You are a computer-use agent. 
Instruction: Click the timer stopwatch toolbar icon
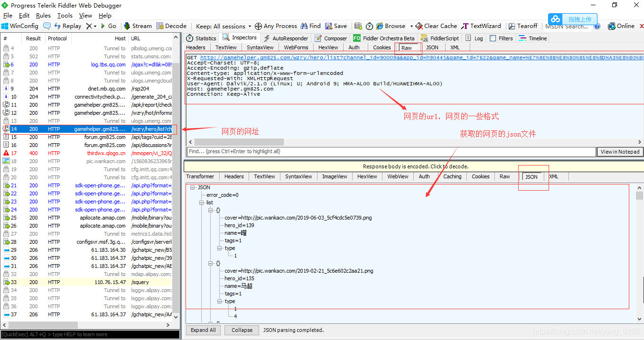coord(369,26)
